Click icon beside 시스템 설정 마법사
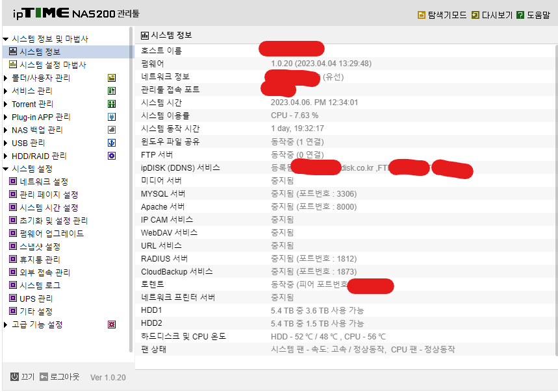This screenshot has height=392, width=558. [x=13, y=64]
